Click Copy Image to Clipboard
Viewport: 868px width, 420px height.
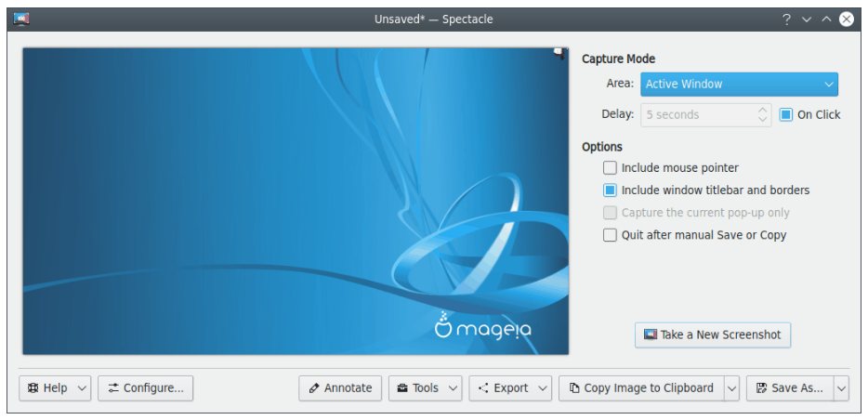tap(641, 387)
